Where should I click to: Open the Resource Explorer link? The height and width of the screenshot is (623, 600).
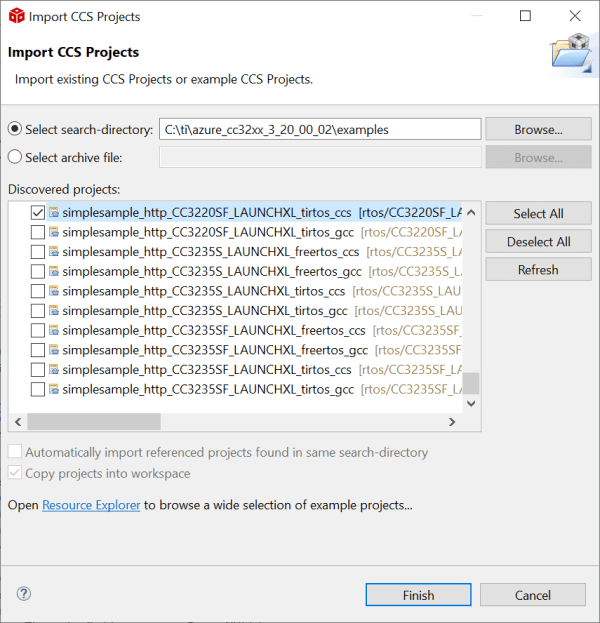(x=91, y=505)
